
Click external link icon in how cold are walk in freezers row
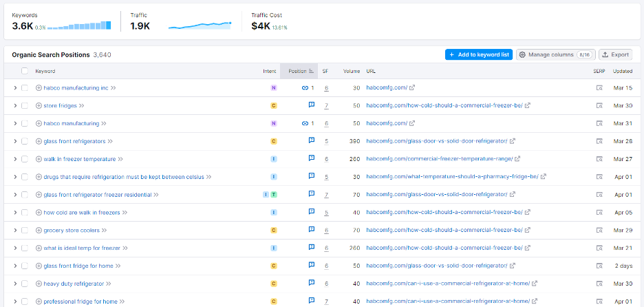point(527,213)
